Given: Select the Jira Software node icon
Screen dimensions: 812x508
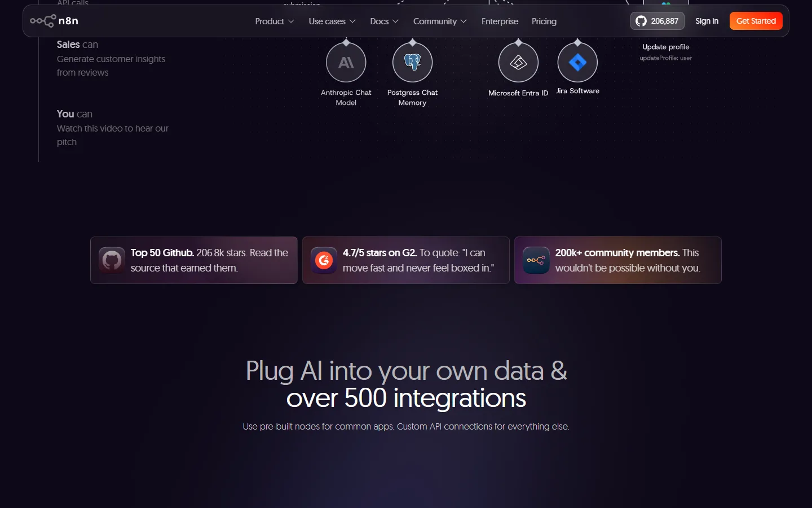Looking at the screenshot, I should coord(577,62).
